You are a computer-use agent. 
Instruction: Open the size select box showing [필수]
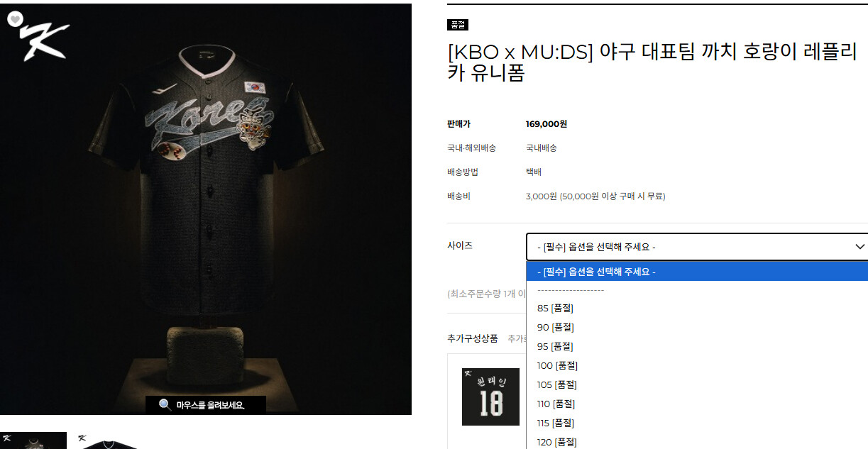(697, 247)
